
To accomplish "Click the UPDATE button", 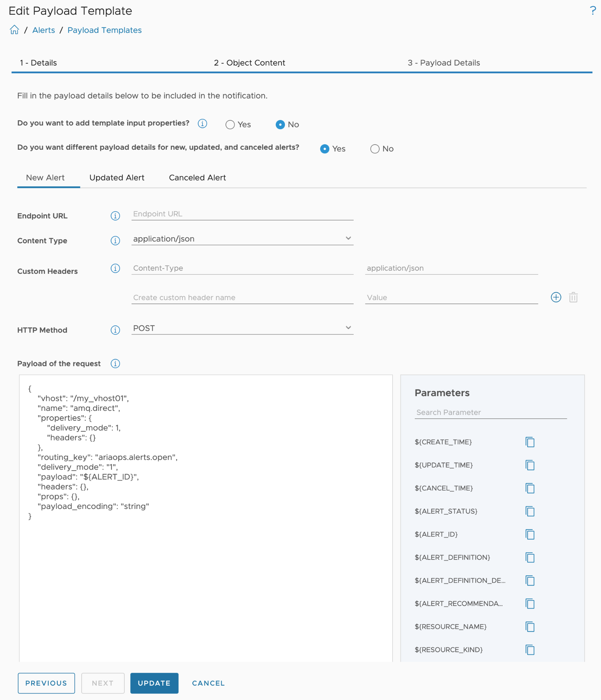I will [154, 683].
